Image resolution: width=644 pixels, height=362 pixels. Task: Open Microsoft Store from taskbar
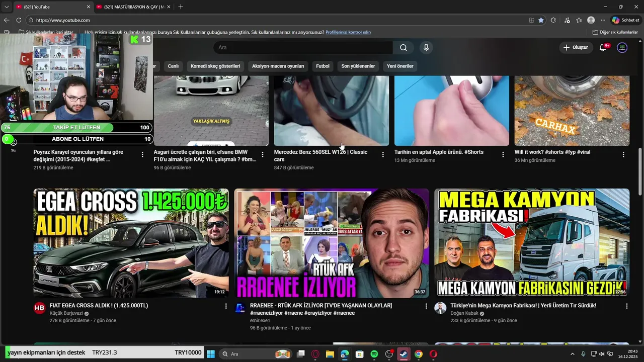(x=359, y=354)
